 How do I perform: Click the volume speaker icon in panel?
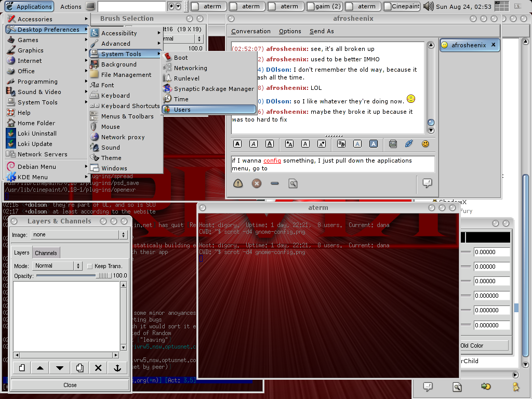(x=428, y=7)
